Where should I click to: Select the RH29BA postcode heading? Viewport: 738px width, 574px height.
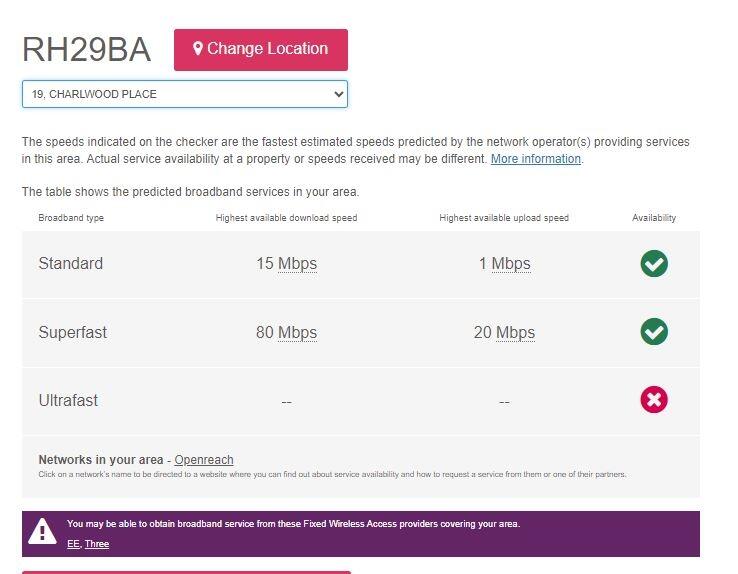click(86, 50)
